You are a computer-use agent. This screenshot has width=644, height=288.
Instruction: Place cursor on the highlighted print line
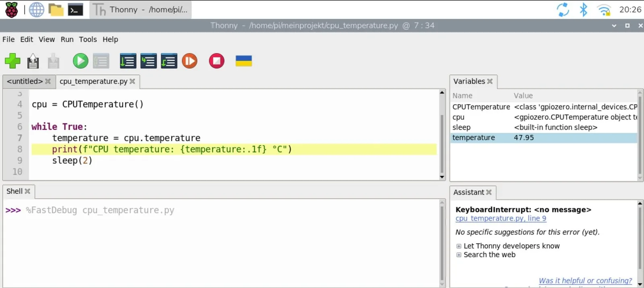pos(234,149)
